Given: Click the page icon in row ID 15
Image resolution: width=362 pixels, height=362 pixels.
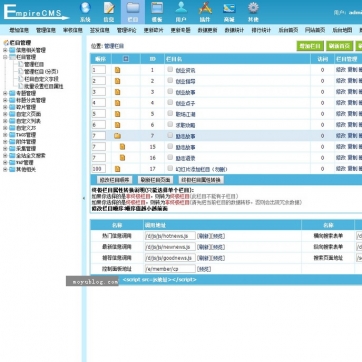Looking at the screenshot, I should coord(122,147).
